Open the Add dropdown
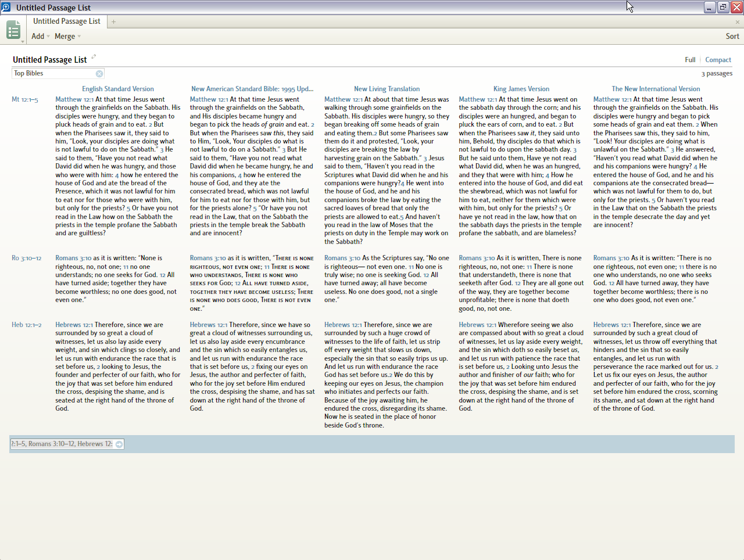 point(40,36)
